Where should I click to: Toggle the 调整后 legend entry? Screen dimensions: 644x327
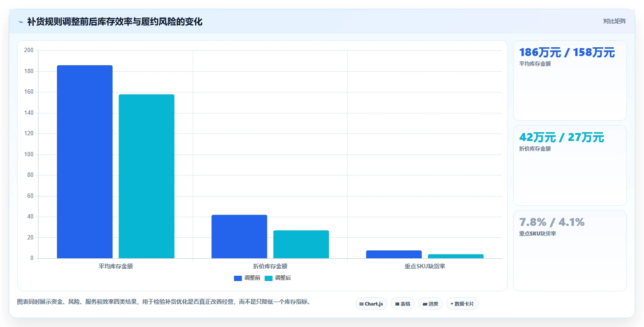(x=278, y=278)
